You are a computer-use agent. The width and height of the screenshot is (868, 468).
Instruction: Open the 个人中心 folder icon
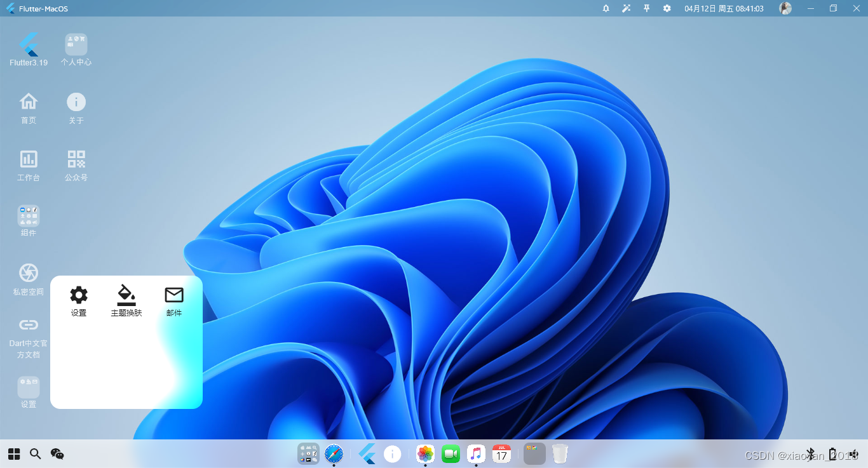76,50
